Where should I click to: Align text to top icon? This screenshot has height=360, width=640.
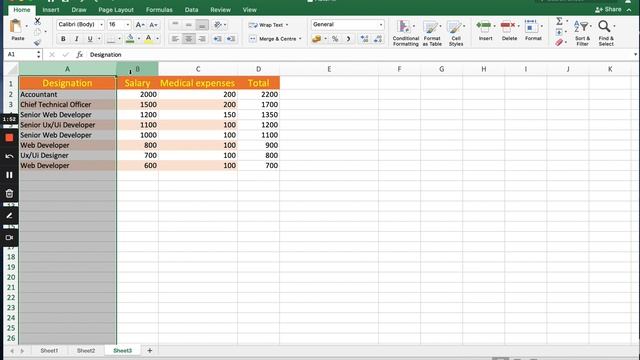coord(175,25)
